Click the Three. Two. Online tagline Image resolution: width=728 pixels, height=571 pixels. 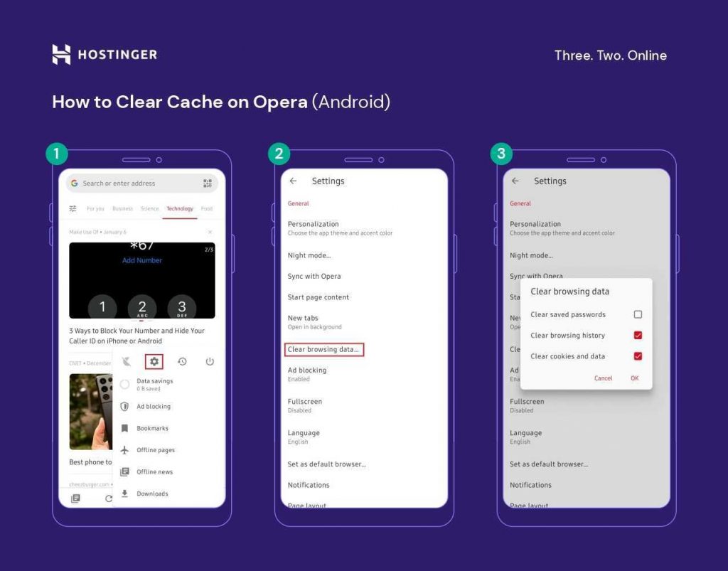click(611, 55)
